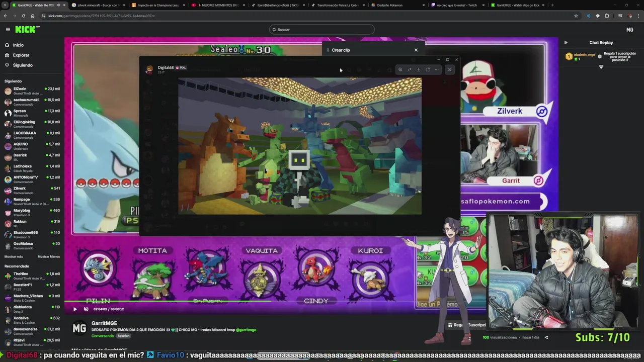Viewport: 644px width, 362px height.
Task: Click the Mostrar Menos expander
Action: [49, 256]
